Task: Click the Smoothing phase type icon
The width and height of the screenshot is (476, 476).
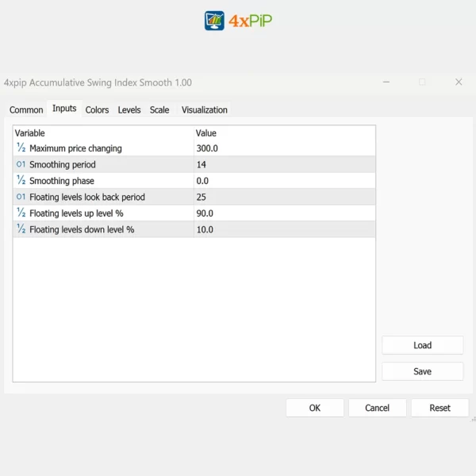Action: [21, 181]
